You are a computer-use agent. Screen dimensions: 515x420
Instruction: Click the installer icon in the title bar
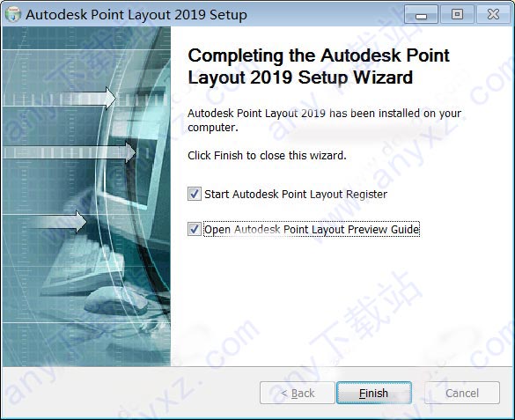(x=13, y=15)
